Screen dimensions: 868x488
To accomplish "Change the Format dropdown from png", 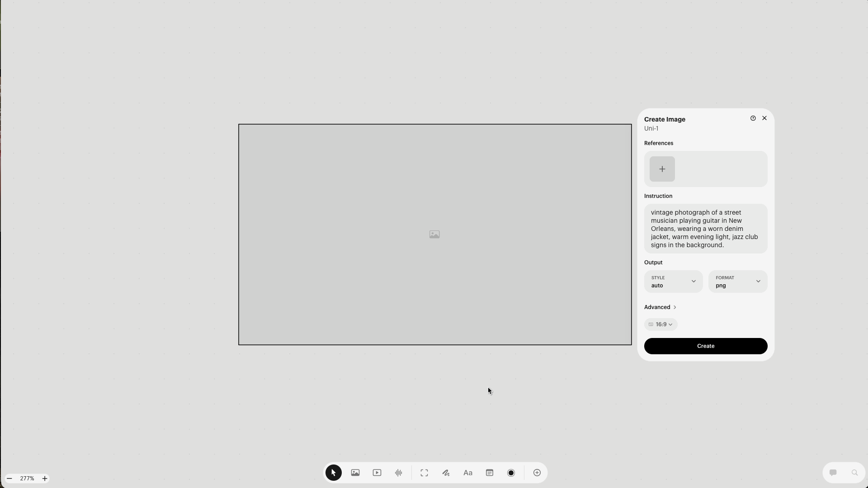I will (x=738, y=281).
